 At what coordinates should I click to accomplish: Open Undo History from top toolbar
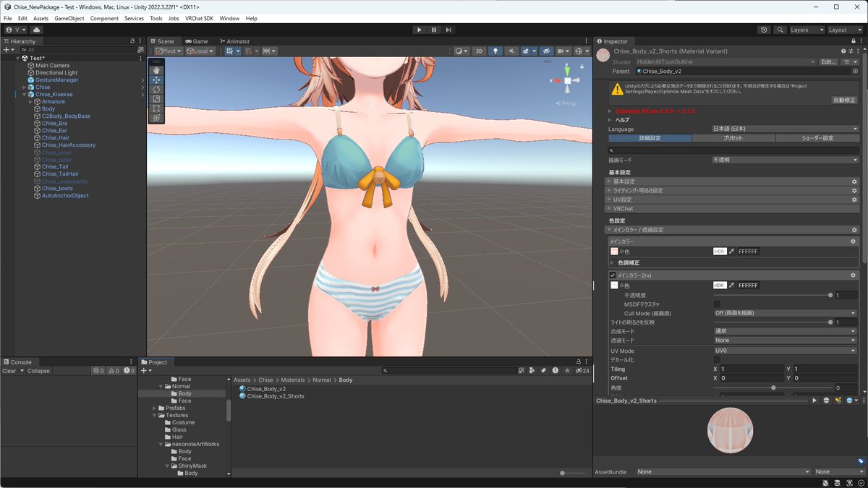click(x=765, y=30)
